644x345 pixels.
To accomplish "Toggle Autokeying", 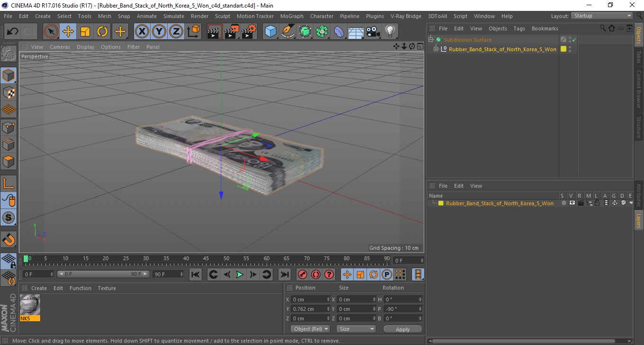I will (x=316, y=274).
